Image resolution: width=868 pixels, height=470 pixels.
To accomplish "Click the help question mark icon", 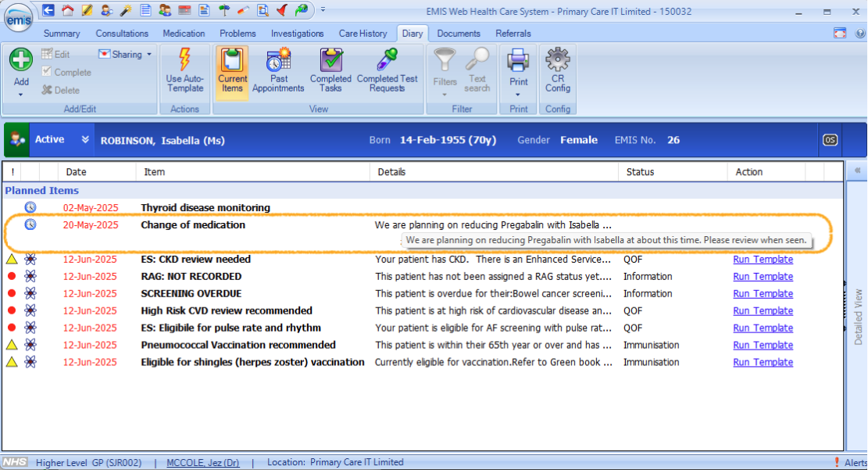I will tap(859, 34).
